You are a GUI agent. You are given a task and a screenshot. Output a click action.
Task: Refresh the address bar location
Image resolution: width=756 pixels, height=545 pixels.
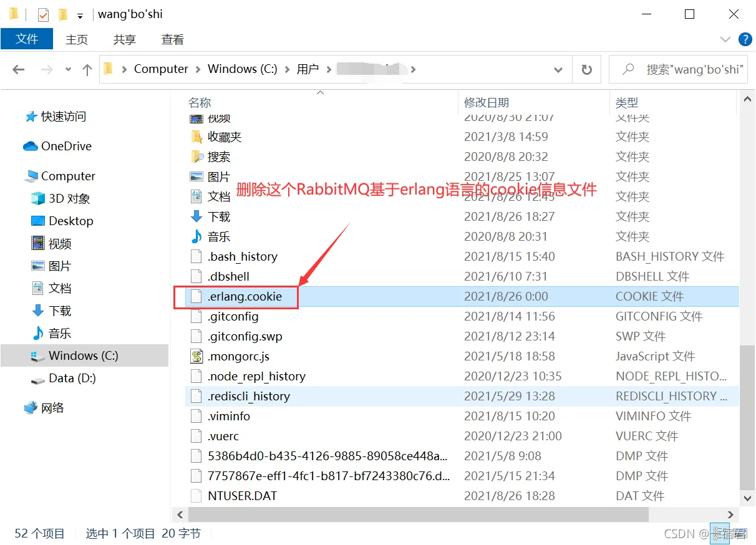tap(586, 70)
